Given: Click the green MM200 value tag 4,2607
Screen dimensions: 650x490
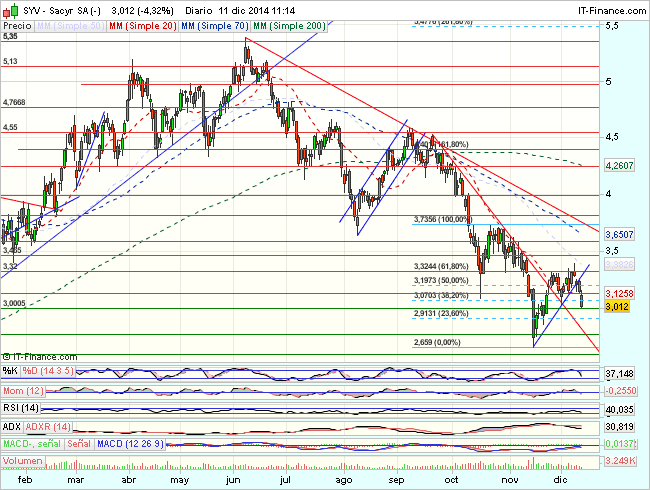Looking at the screenshot, I should pos(619,166).
